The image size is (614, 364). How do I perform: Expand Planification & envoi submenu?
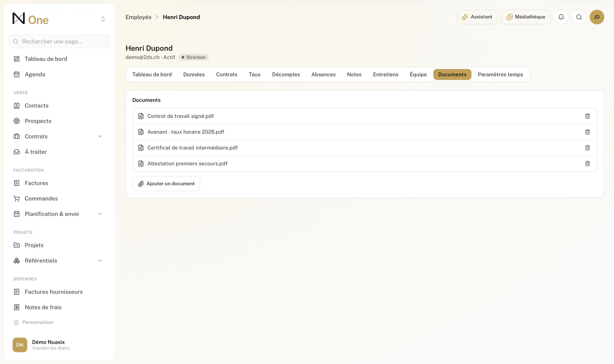[x=100, y=214]
